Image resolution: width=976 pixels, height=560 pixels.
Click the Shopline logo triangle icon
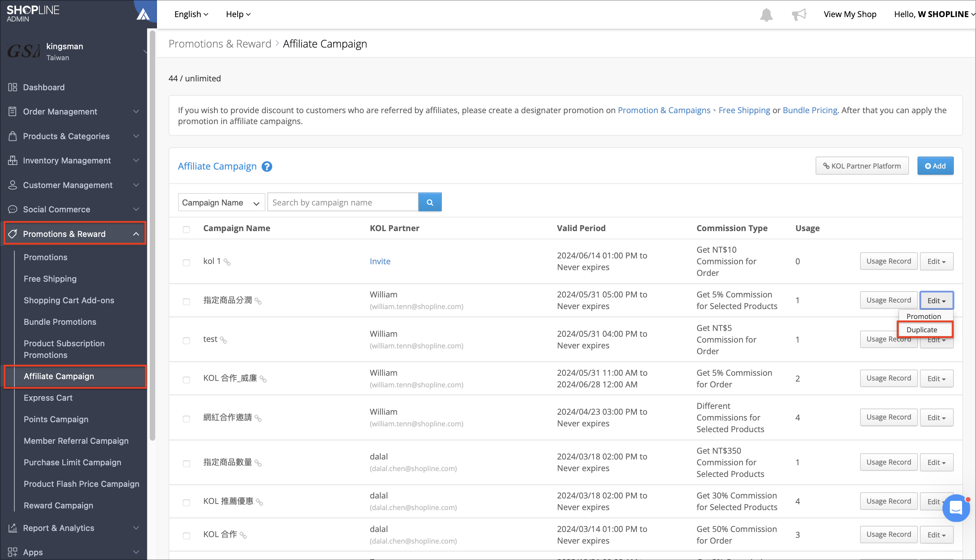click(x=143, y=14)
